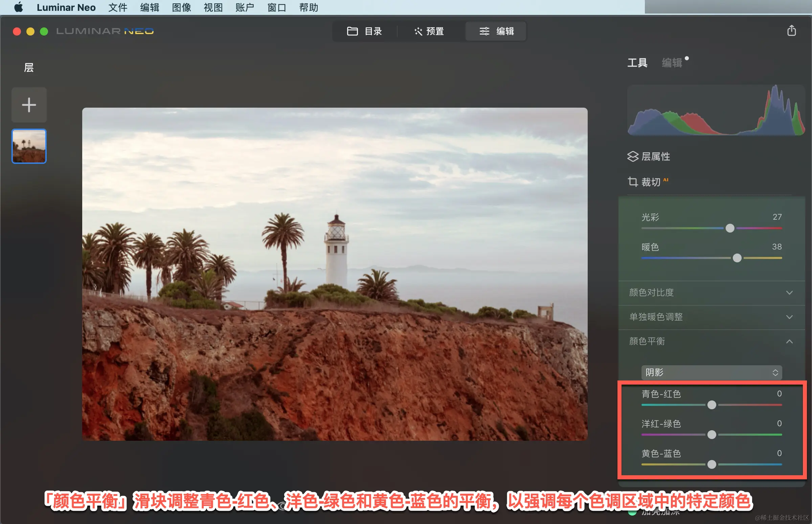Click the Yellow-Blue (黄色-蓝色) slider handle

point(712,464)
